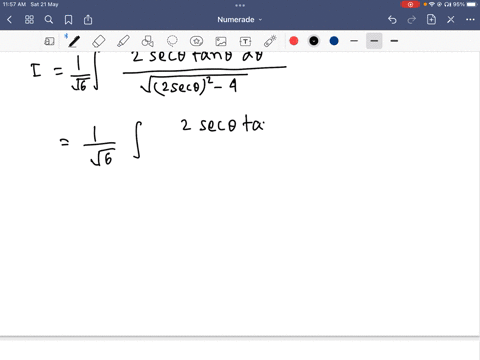Viewport: 480px width, 360px height.
Task: Close the editing toolbar with X
Action: click(x=451, y=20)
